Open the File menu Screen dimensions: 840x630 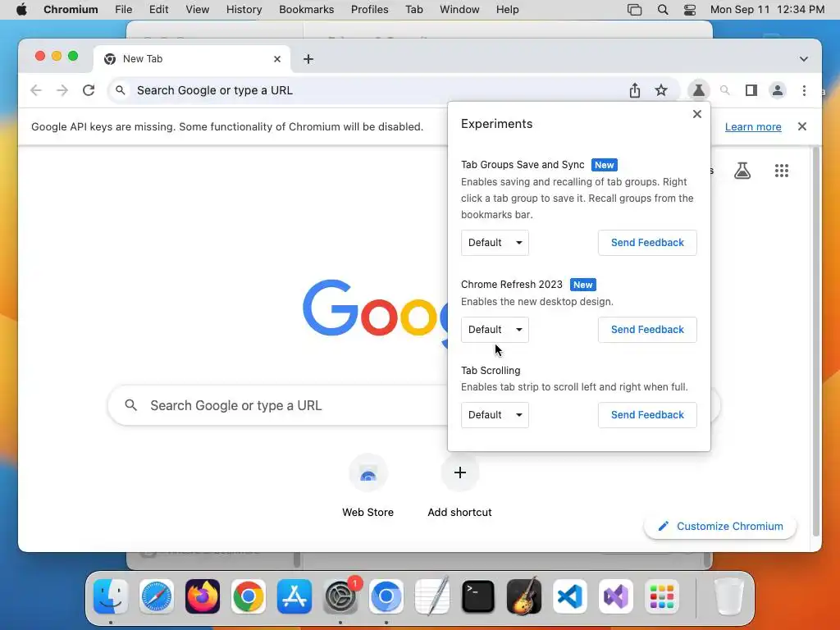pos(123,10)
